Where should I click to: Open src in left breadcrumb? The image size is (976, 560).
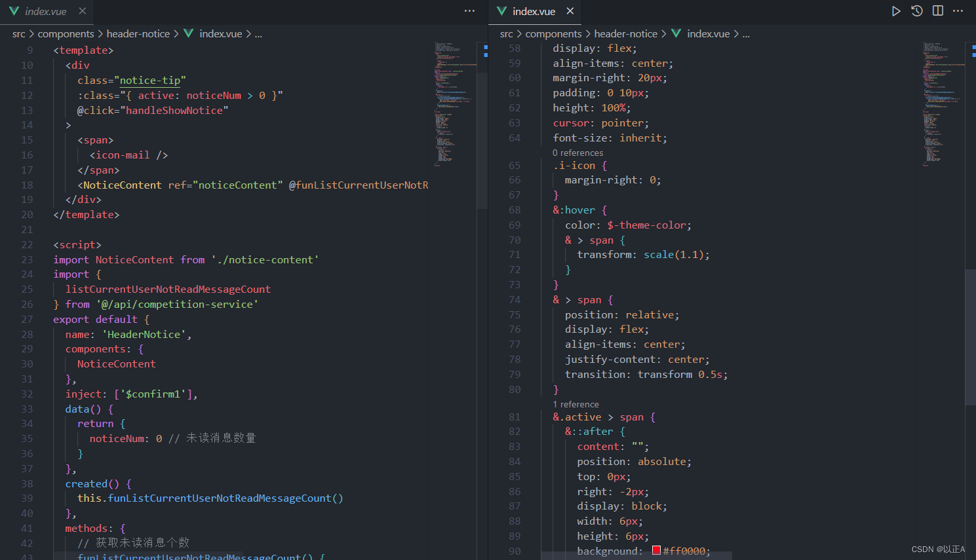pyautogui.click(x=19, y=34)
